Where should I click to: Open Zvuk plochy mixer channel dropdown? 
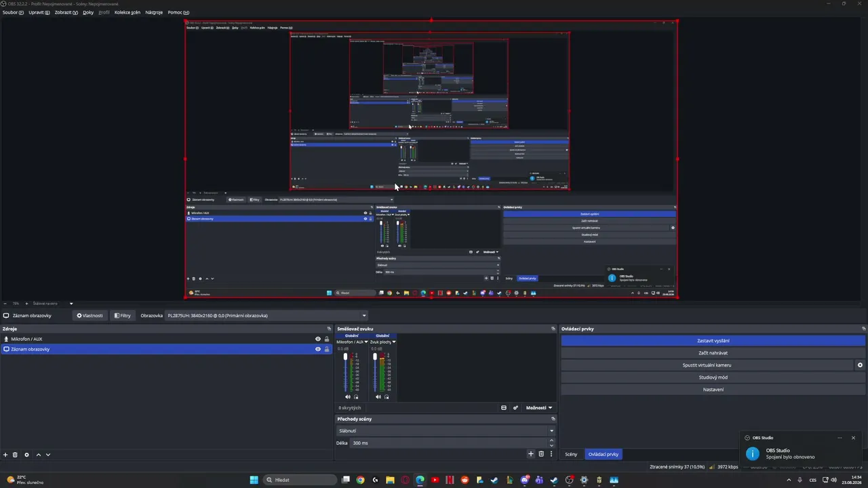(x=394, y=342)
